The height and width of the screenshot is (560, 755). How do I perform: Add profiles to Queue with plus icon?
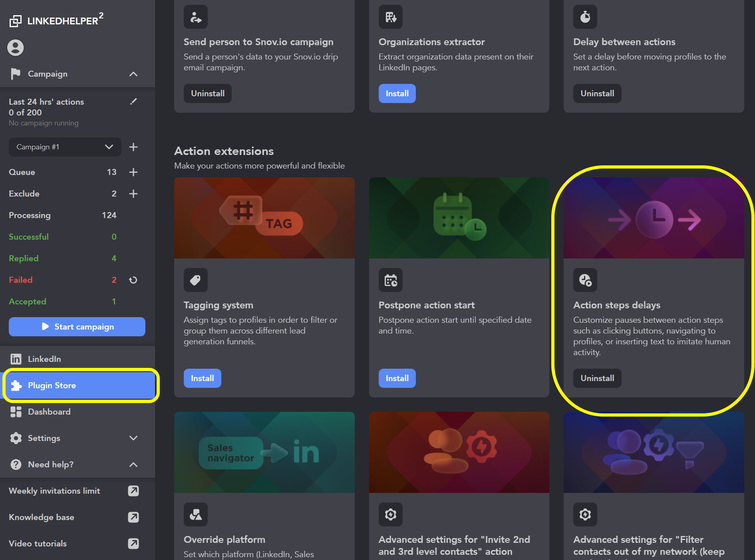coord(133,172)
